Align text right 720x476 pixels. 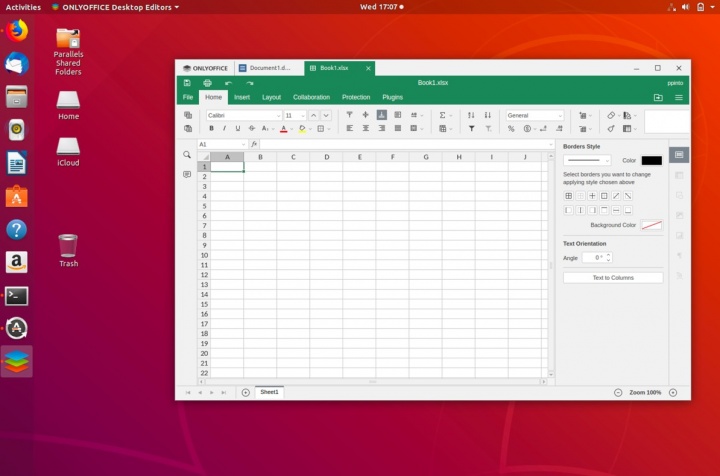click(382, 129)
